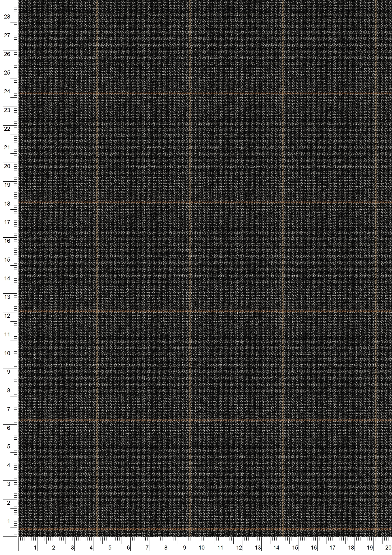Click the number 22 on the vertical ruler
This screenshot has height=555, width=392.
click(x=7, y=129)
